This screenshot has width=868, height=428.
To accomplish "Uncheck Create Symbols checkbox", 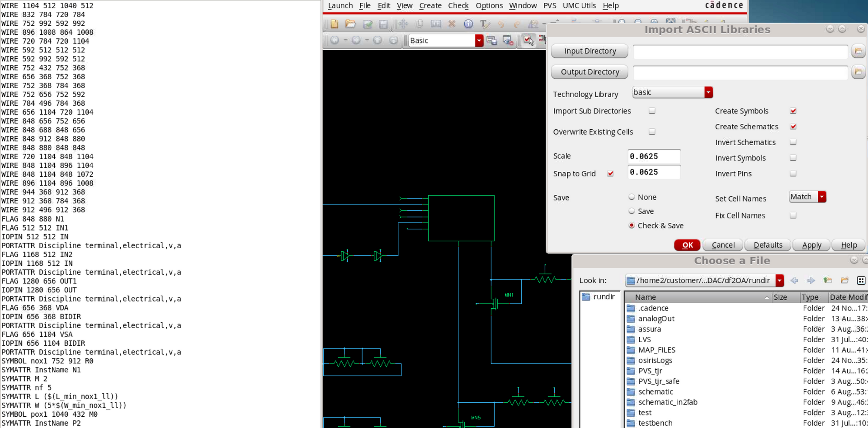I will [793, 111].
